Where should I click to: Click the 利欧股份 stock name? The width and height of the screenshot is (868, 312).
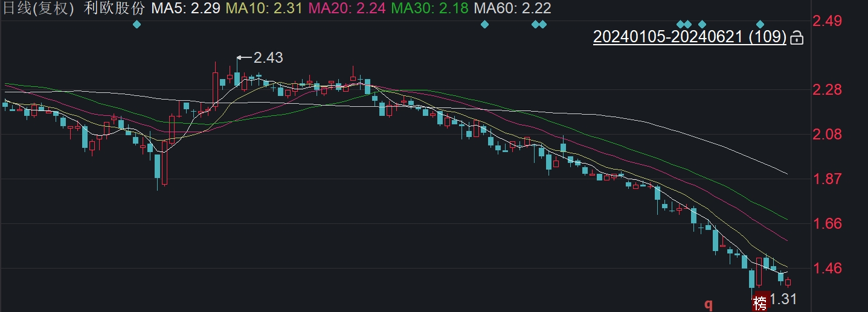click(x=114, y=8)
